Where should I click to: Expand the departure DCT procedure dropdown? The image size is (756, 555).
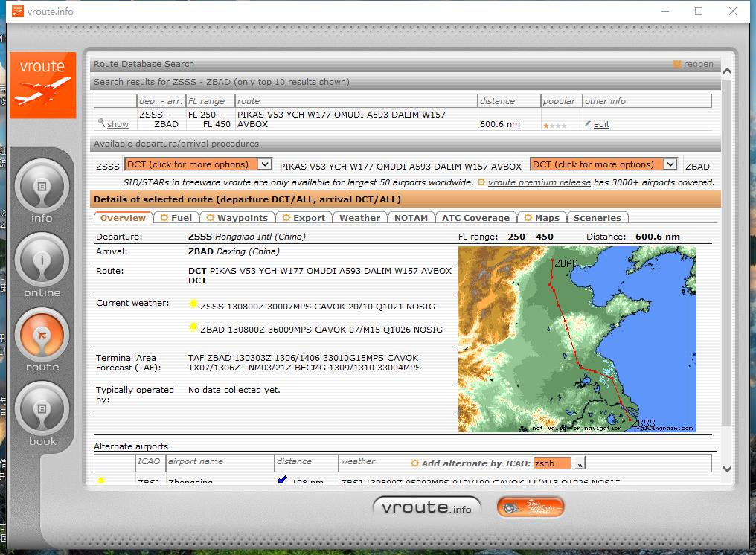[x=198, y=164]
